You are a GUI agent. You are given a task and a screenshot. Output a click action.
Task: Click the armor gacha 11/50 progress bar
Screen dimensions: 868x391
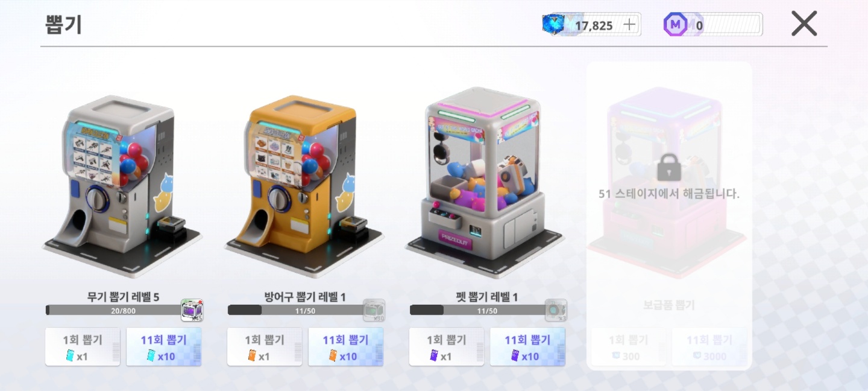(296, 310)
